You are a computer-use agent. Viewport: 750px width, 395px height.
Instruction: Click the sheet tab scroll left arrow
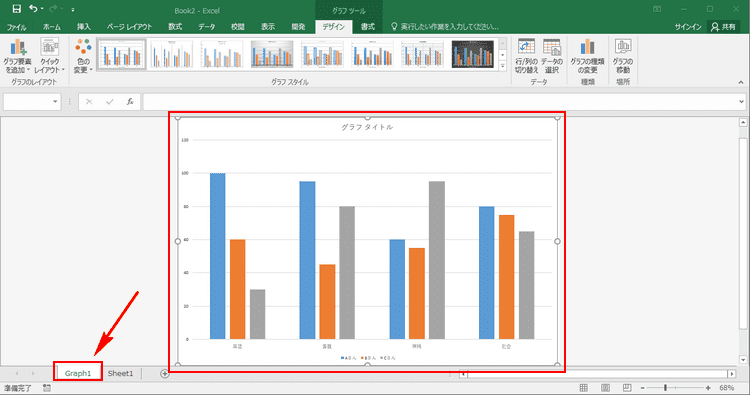[17, 373]
